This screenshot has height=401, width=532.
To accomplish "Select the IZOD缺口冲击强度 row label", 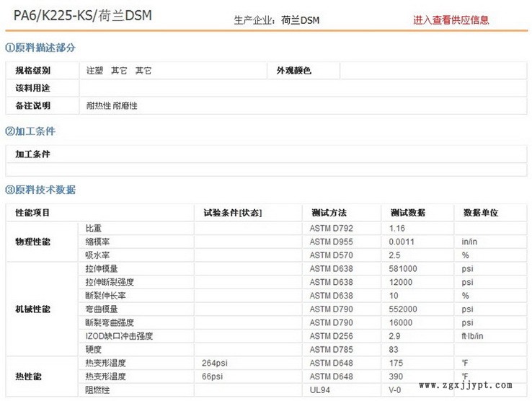I will 119,336.
